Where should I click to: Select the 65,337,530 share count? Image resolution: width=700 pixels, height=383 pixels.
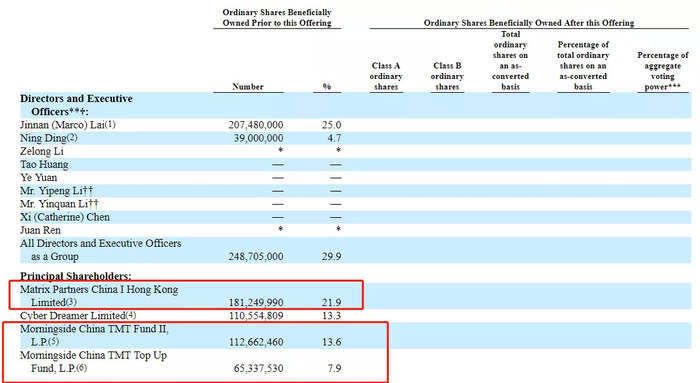pos(258,369)
